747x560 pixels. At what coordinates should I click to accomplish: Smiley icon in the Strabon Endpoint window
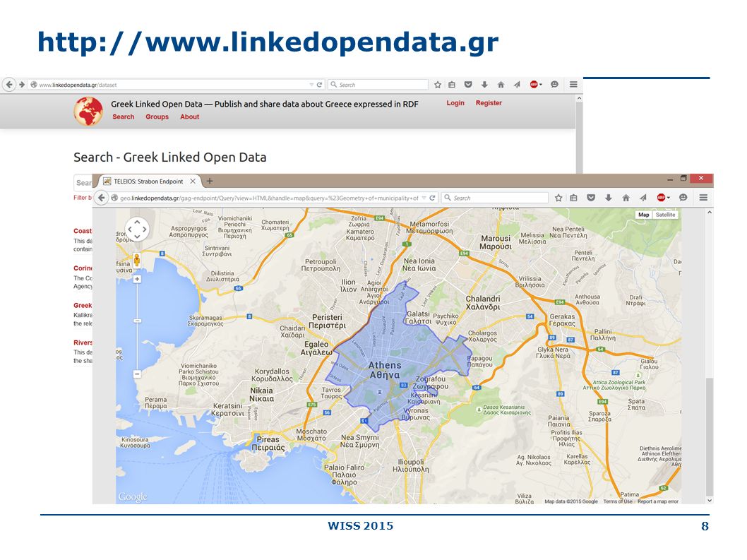pyautogui.click(x=683, y=198)
